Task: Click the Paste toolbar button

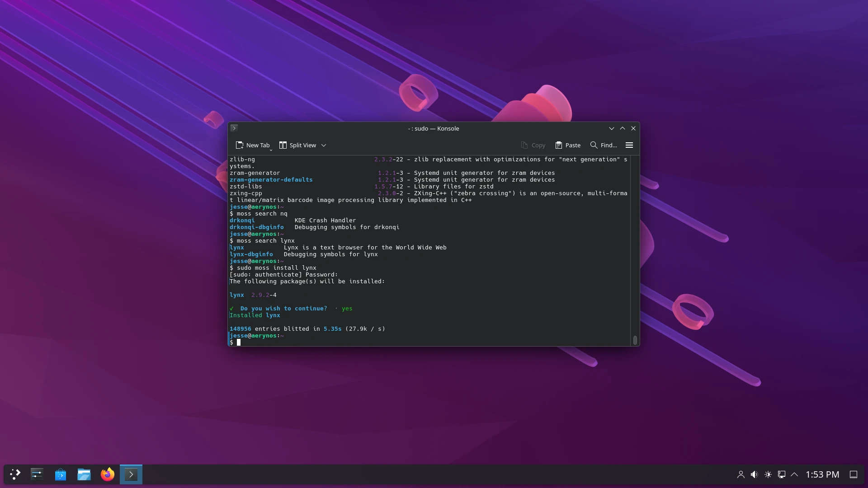Action: point(568,145)
